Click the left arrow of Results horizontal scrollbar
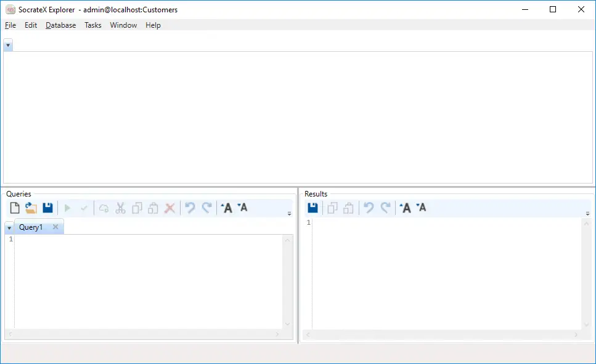The width and height of the screenshot is (596, 364). 308,334
